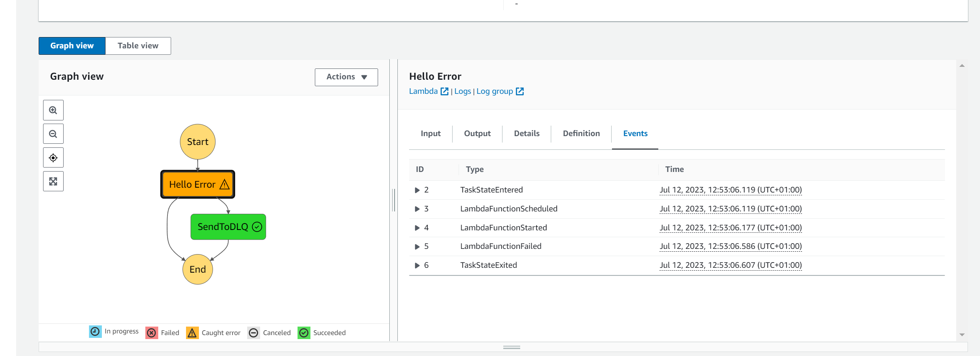980x356 pixels.
Task: Switch to Table view
Action: (138, 46)
